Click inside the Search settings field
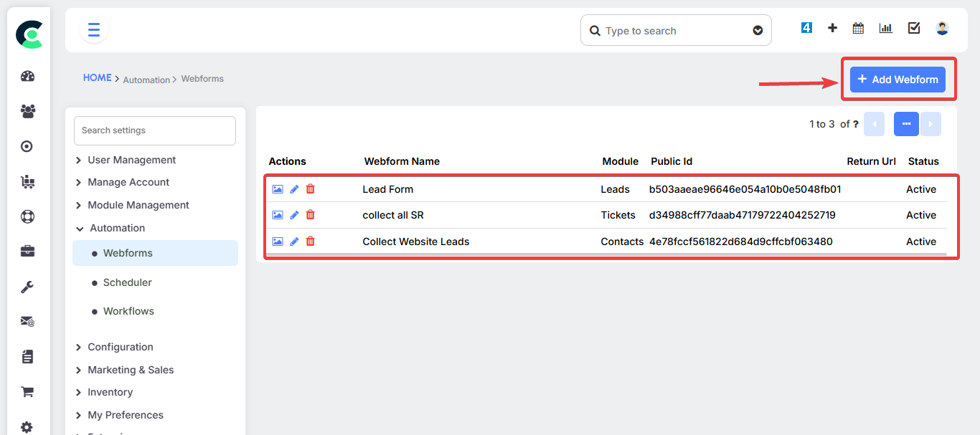The height and width of the screenshot is (435, 980). (x=154, y=130)
